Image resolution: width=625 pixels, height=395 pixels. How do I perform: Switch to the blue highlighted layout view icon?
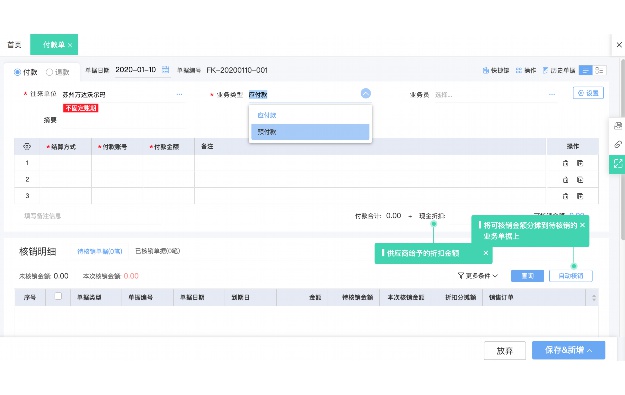pyautogui.click(x=585, y=71)
